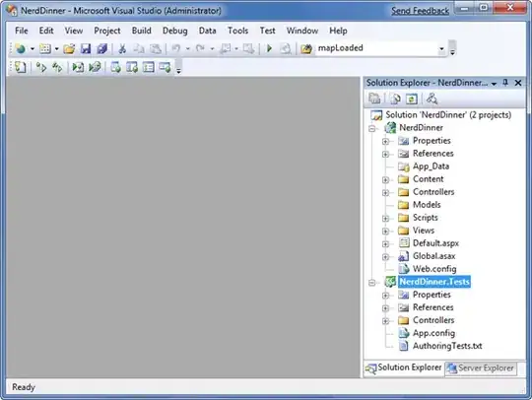Click Run Tests in Current Context icon
The height and width of the screenshot is (400, 532).
click(x=41, y=67)
